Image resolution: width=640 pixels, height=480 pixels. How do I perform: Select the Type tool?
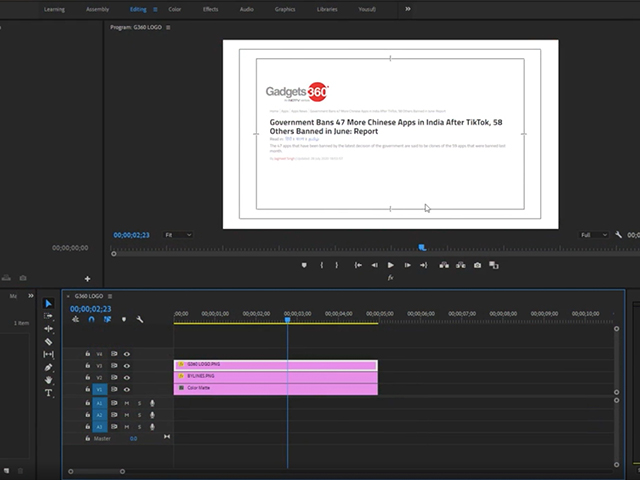coord(48,393)
